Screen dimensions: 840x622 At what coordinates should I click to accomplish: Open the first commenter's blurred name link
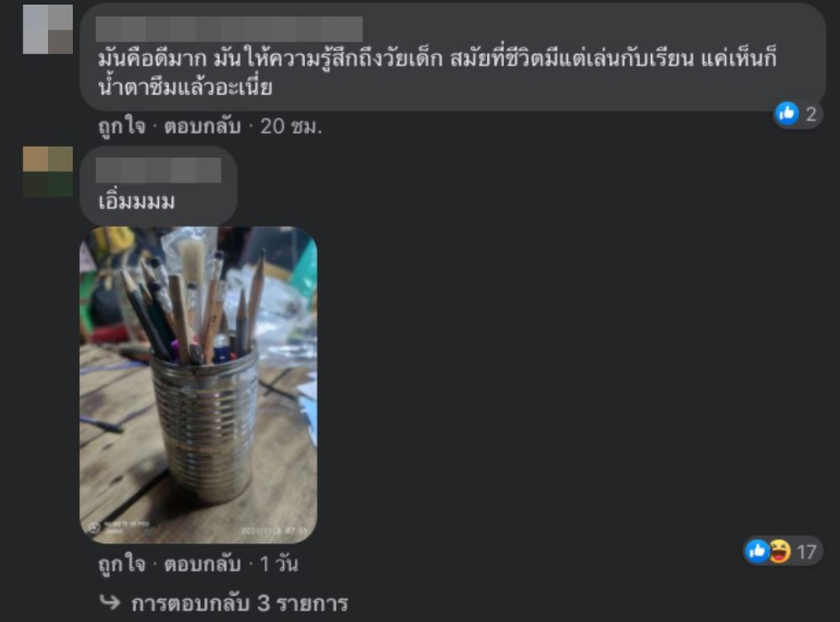click(229, 29)
